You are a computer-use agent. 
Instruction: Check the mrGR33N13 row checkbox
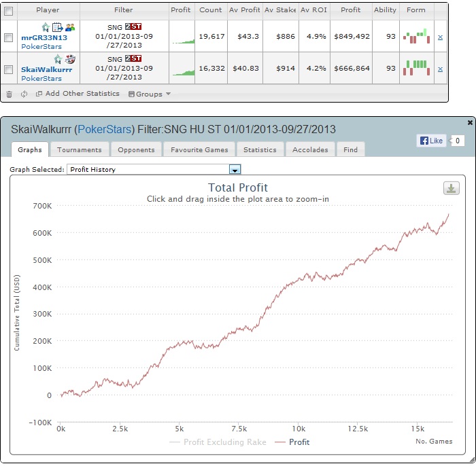point(8,37)
